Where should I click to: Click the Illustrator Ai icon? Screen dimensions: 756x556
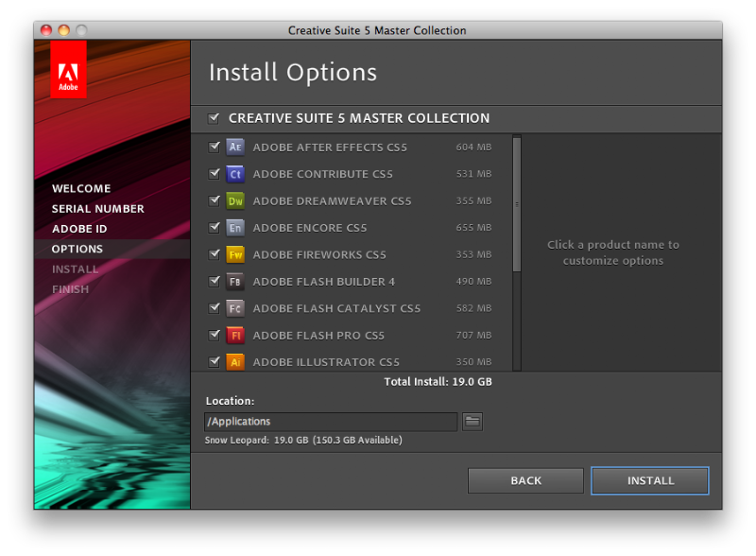(235, 361)
